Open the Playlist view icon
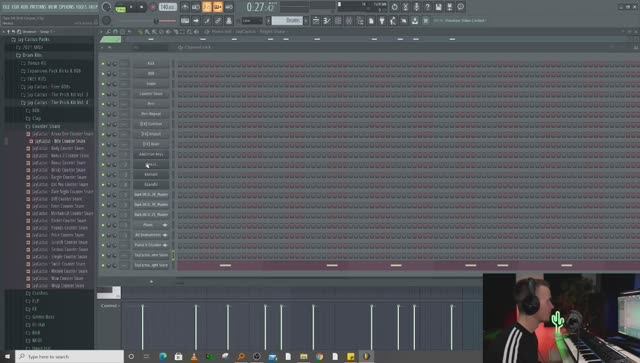The height and width of the screenshot is (363, 640). pyautogui.click(x=316, y=20)
